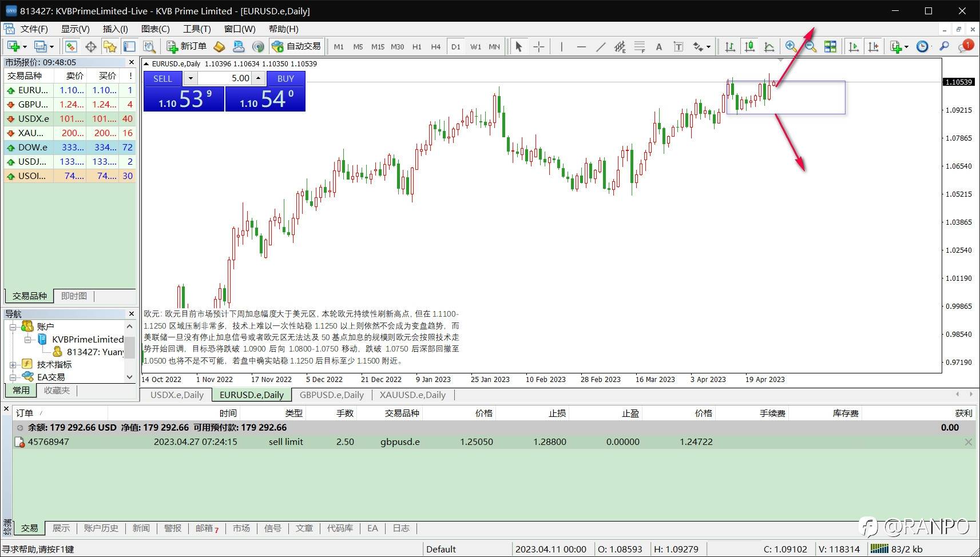Screen dimensions: 980x557
Task: Switch timeframe to W1
Action: click(475, 47)
